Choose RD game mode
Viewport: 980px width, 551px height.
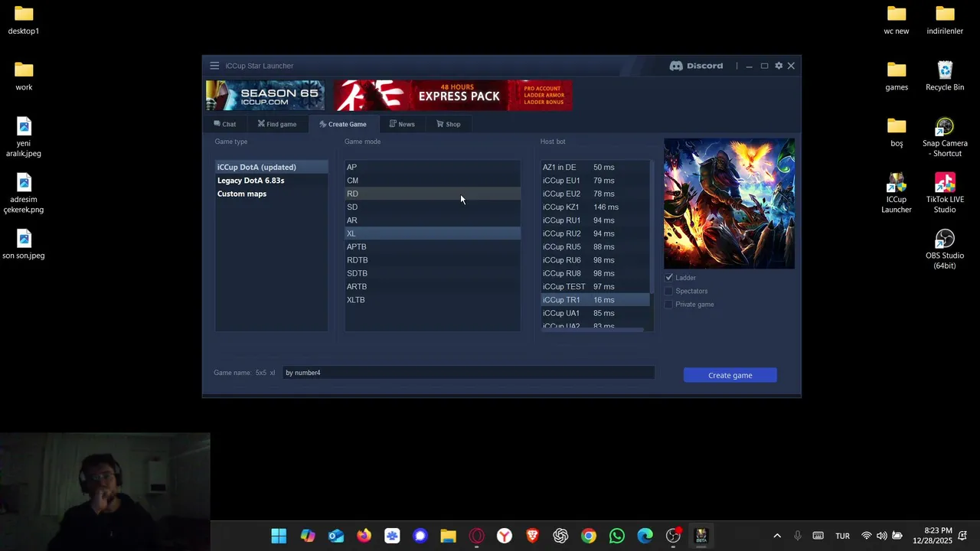(x=433, y=194)
